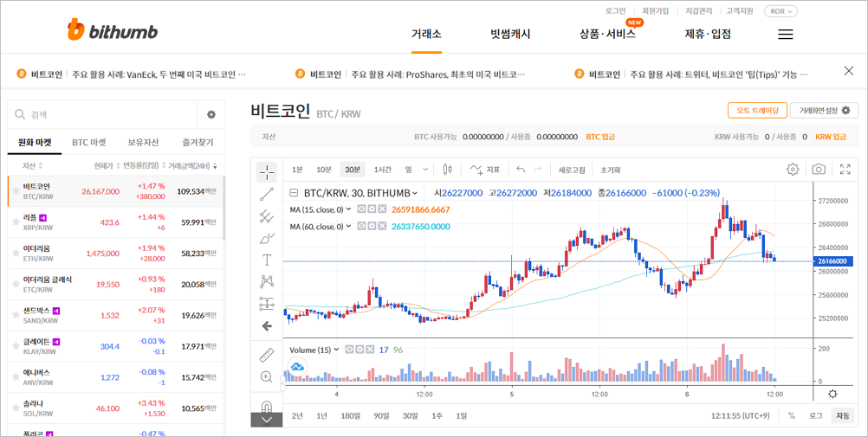Toggle the magnet mode tool
Viewport: 868px width, 437px height.
266,407
